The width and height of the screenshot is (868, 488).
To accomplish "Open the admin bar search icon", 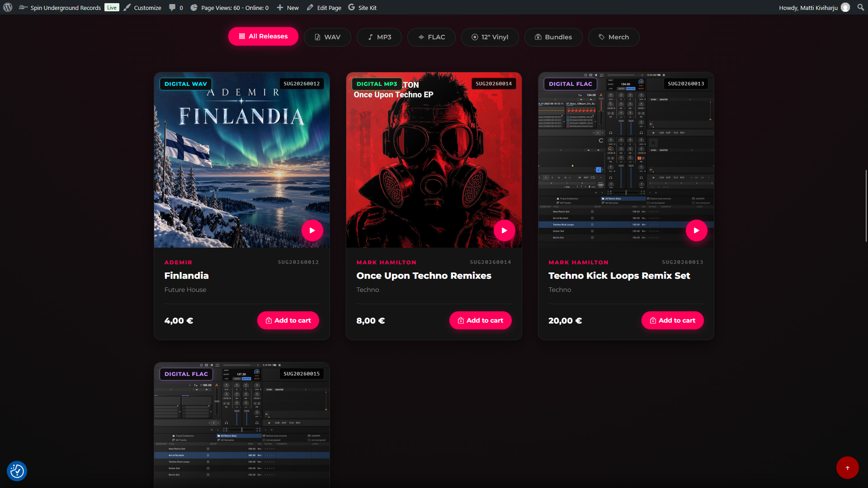I will (x=860, y=7).
